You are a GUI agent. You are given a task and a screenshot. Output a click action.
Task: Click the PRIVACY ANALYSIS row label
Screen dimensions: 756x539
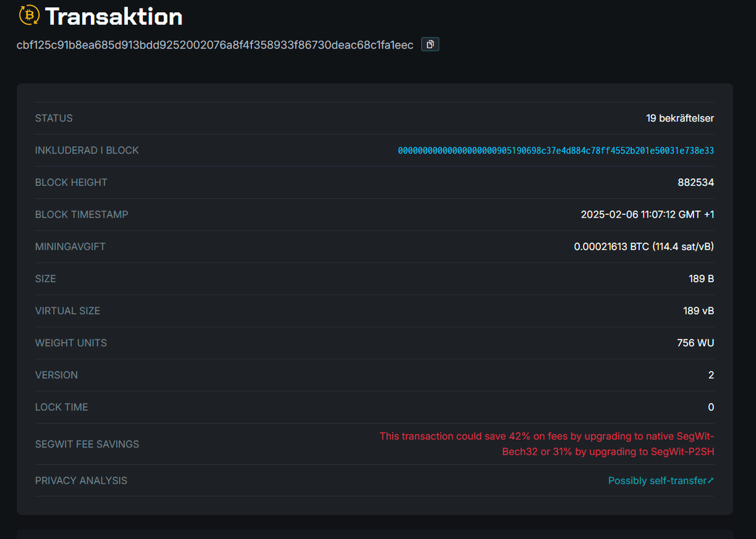point(81,480)
